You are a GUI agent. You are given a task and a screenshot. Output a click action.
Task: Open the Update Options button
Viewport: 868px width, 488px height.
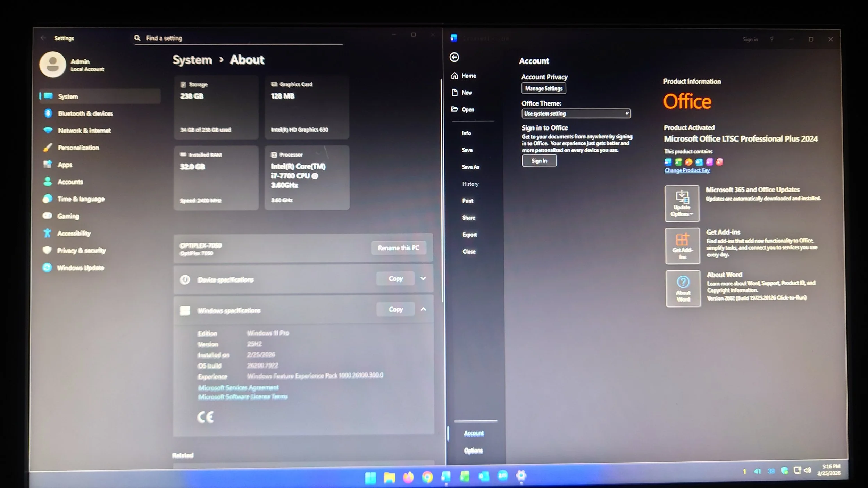[x=682, y=204]
